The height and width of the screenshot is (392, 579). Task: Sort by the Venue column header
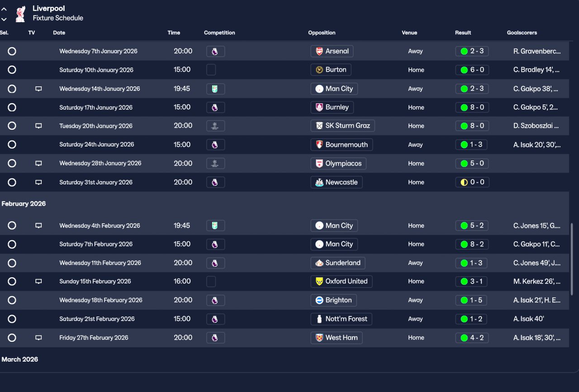[409, 33]
